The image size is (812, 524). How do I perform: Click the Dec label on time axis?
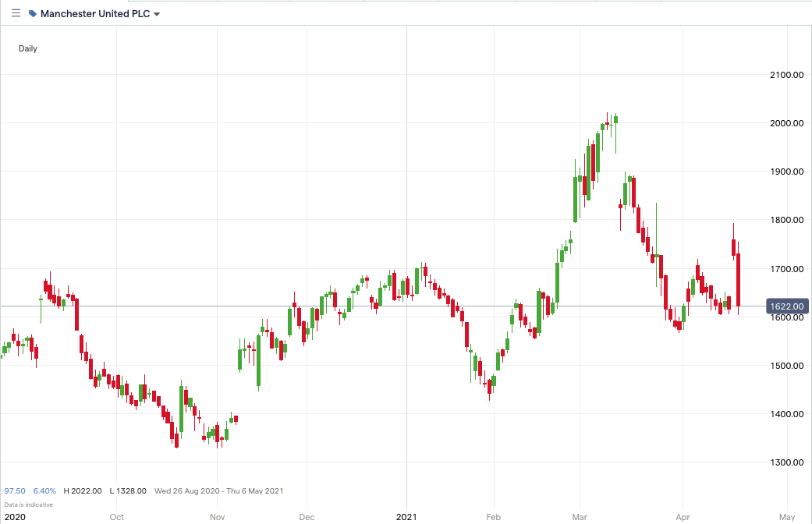tap(307, 517)
